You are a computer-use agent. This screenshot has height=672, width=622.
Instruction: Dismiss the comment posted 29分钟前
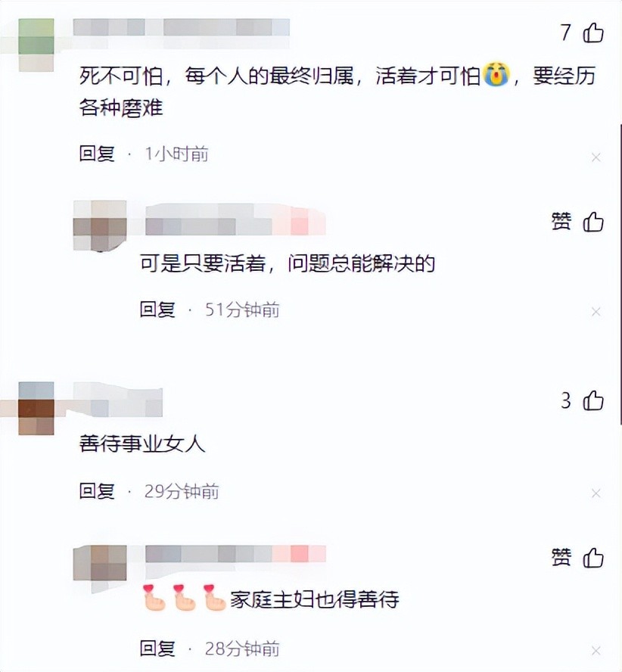pyautogui.click(x=596, y=493)
